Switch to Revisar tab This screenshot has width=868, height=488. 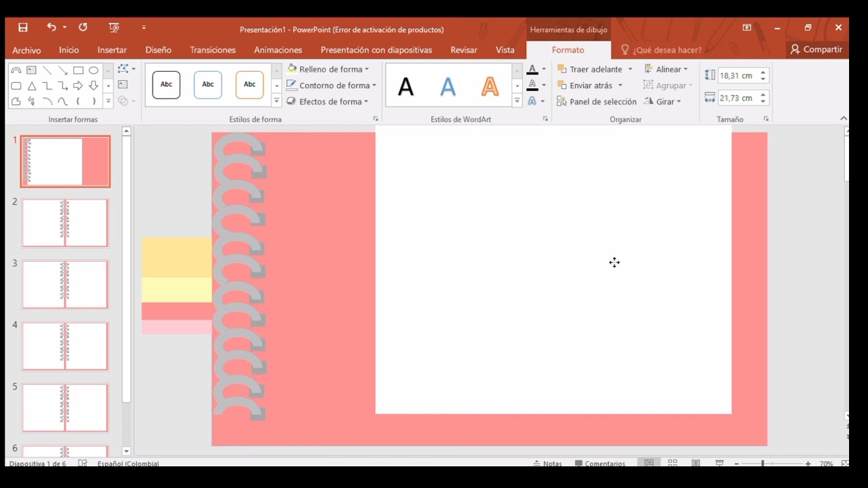tap(464, 50)
